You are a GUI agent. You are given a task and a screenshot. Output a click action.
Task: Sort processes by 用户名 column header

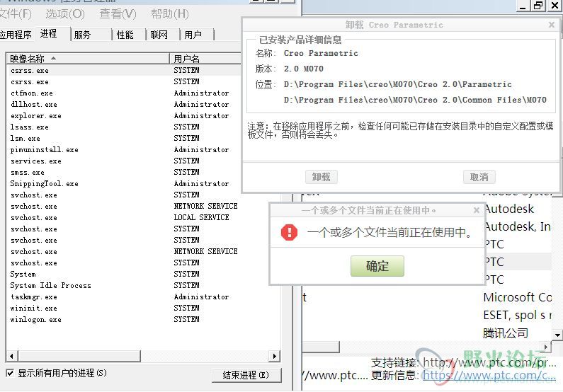206,59
